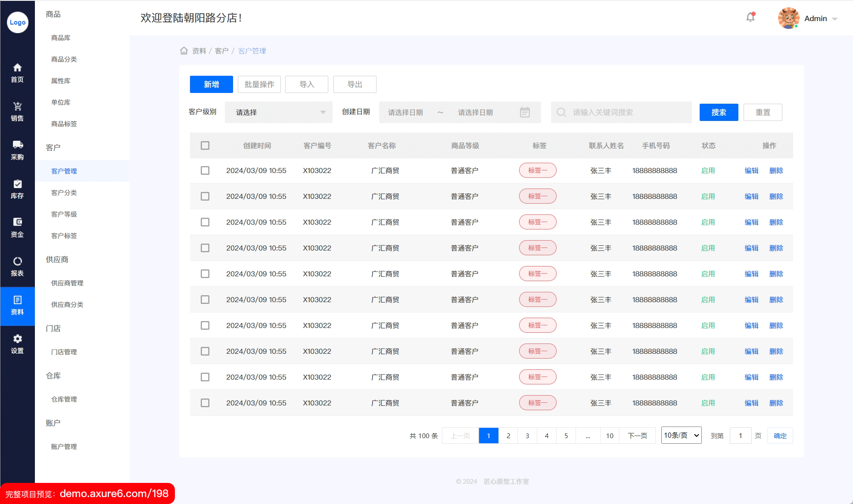Open 商品标签 menu item
Screen dimensions: 853x504
[64, 124]
